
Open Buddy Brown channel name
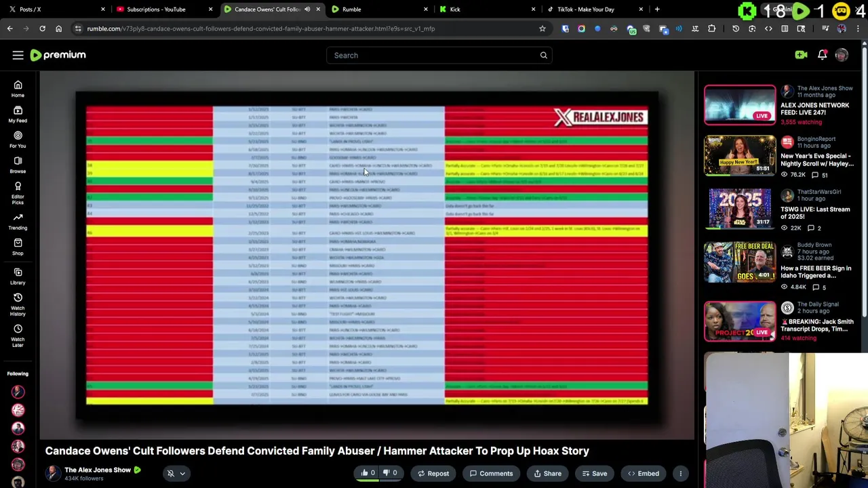coord(814,245)
